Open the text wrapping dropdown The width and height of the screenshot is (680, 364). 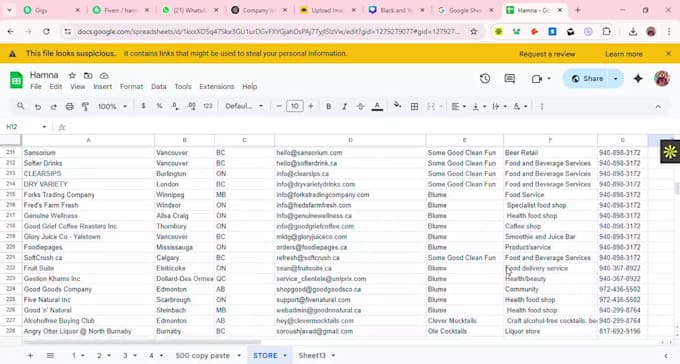pyautogui.click(x=499, y=106)
